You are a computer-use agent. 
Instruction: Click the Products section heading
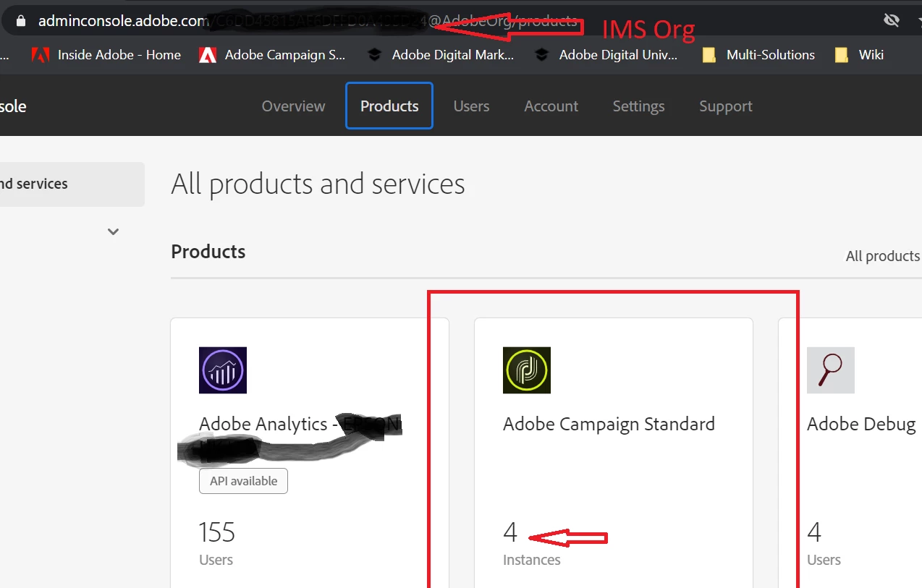coord(208,252)
